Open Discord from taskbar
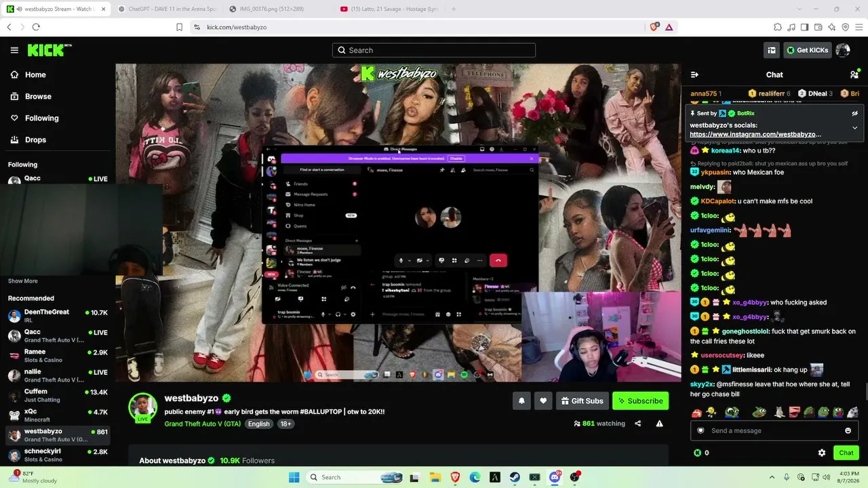 [555, 477]
